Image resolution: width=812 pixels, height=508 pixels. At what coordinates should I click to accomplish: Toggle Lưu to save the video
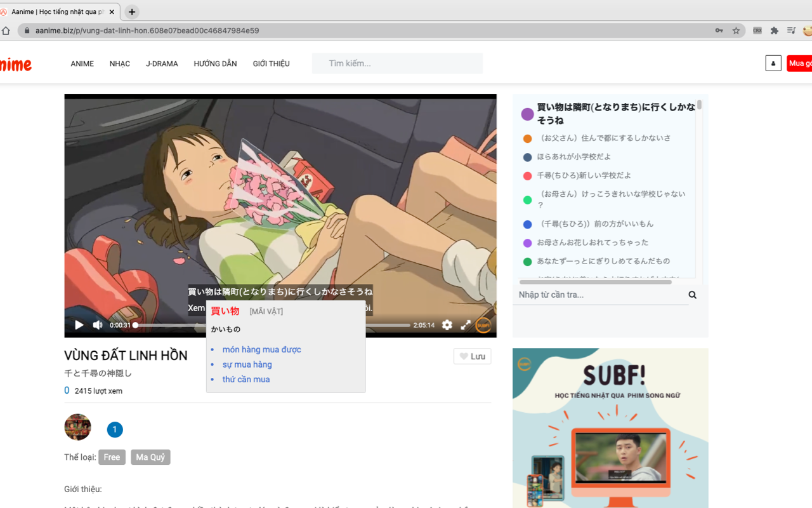point(472,356)
